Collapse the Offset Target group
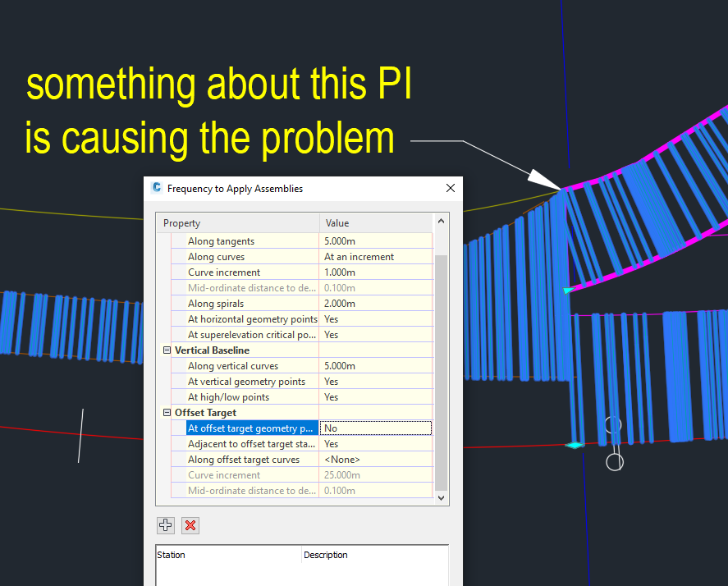The width and height of the screenshot is (728, 586). [x=167, y=412]
